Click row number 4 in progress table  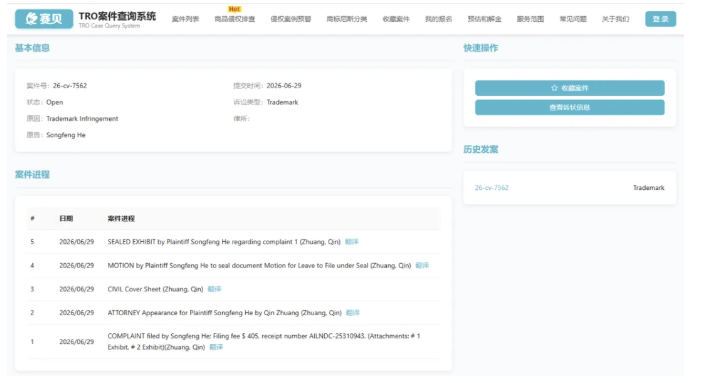(x=32, y=266)
